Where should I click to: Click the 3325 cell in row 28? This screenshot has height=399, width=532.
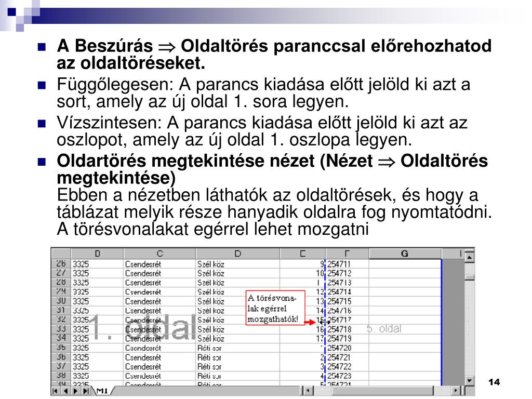97,283
